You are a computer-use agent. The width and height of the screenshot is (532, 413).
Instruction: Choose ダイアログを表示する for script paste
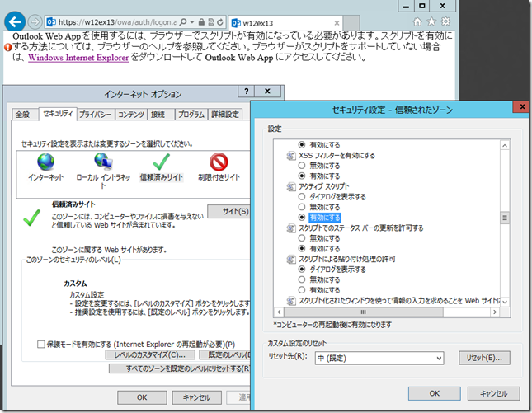[x=302, y=270]
